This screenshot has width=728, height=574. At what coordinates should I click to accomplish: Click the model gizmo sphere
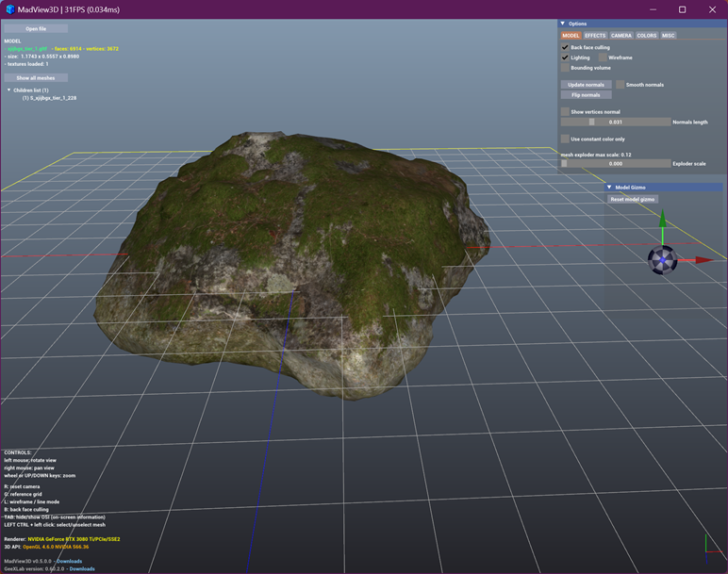662,260
